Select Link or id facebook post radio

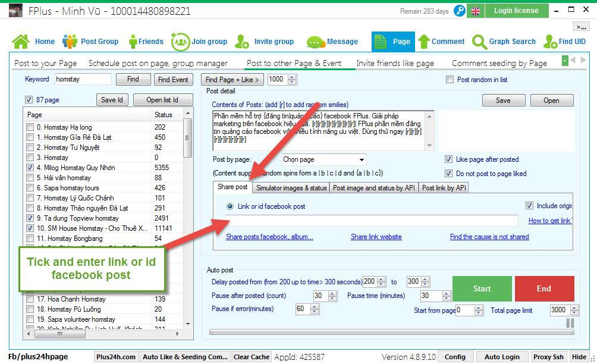click(230, 206)
